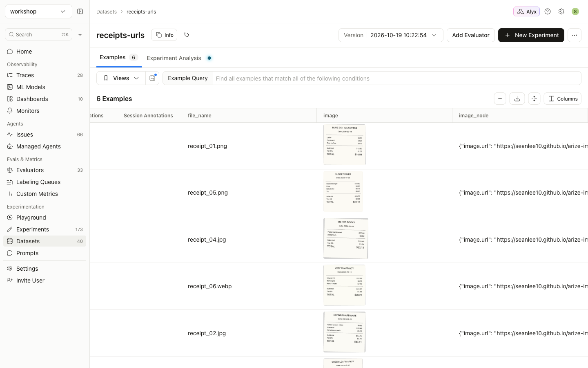Click the tag icon next to Info
Screen dimensions: 588x368
pos(187,35)
